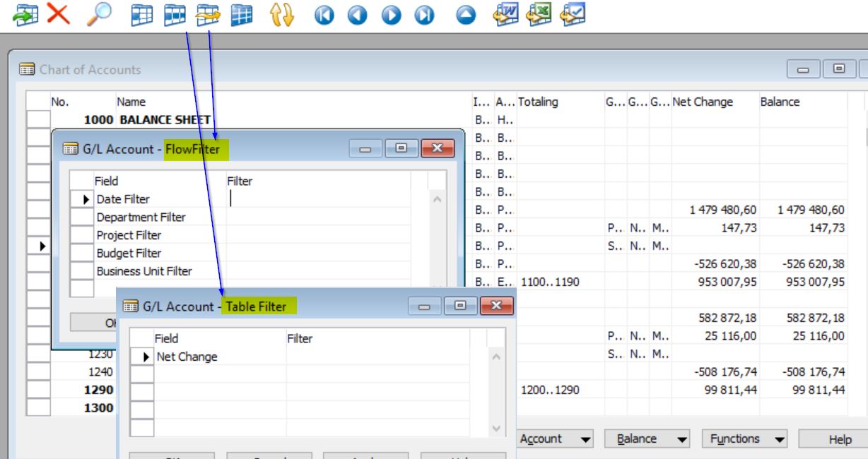
Task: Open the Balance menu button
Action: point(647,439)
